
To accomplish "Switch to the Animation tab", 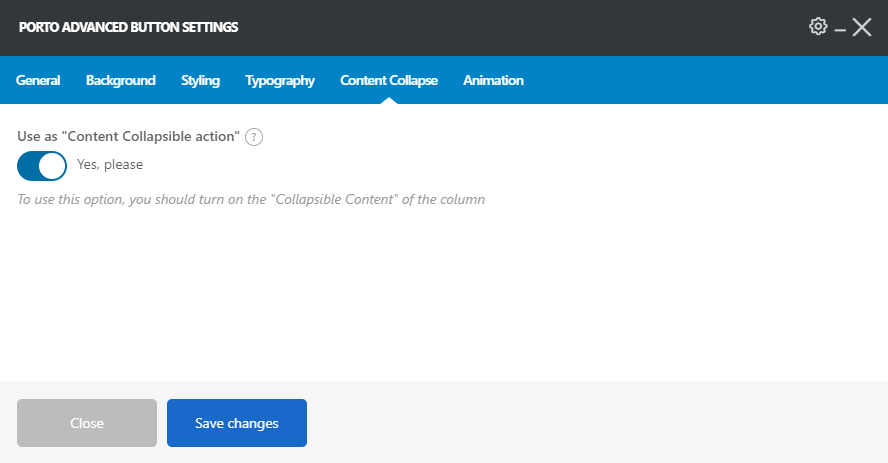I will [x=493, y=80].
